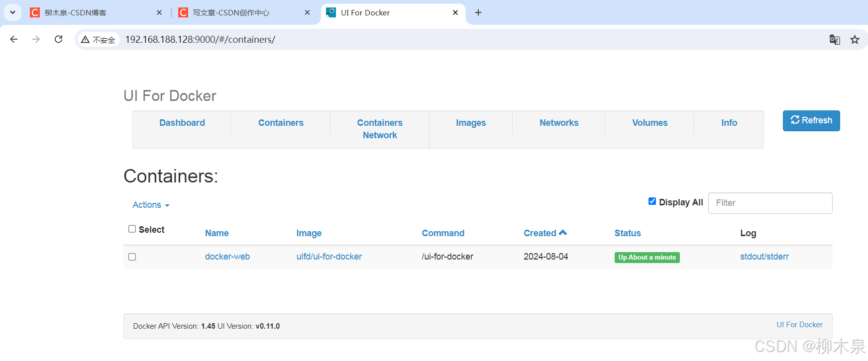Viewport: 868px width, 361px height.
Task: Open the Containers nav item
Action: pos(281,123)
